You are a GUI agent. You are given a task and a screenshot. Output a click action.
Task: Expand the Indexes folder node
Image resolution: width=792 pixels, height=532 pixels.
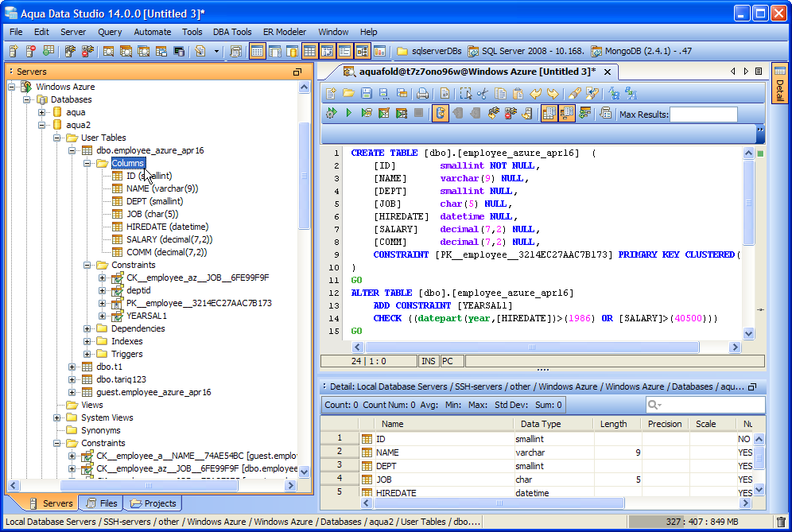[87, 341]
